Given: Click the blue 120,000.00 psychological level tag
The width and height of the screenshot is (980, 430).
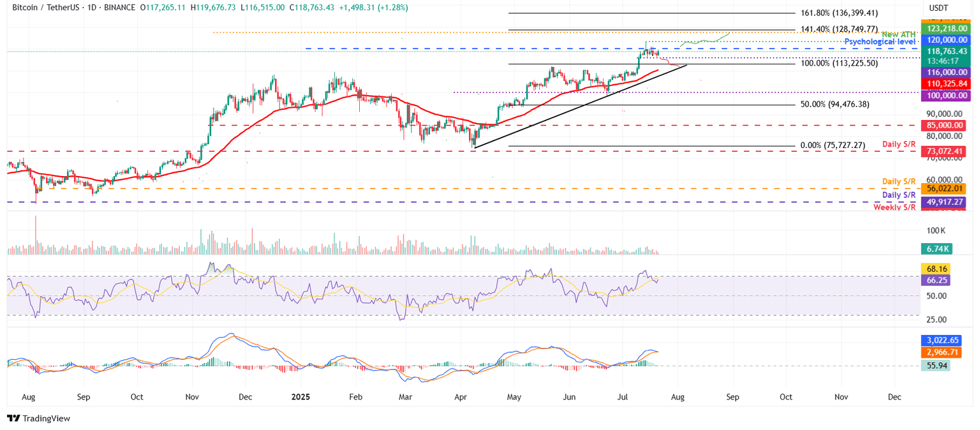Looking at the screenshot, I should pos(946,39).
